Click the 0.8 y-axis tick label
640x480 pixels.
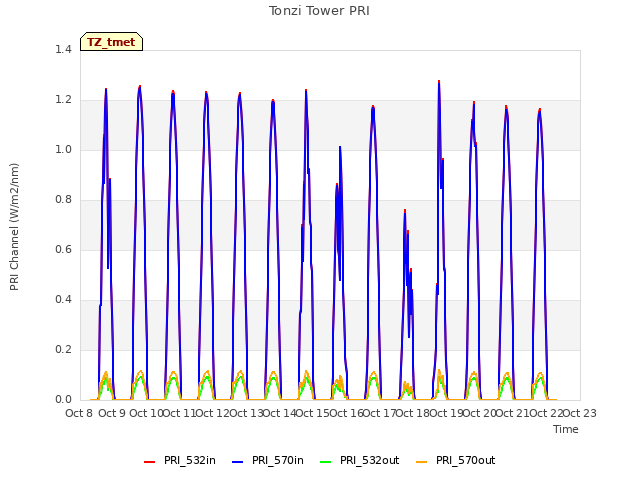click(x=63, y=200)
